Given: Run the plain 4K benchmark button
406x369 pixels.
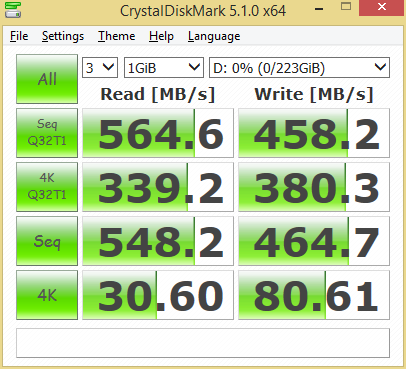Looking at the screenshot, I should (47, 295).
